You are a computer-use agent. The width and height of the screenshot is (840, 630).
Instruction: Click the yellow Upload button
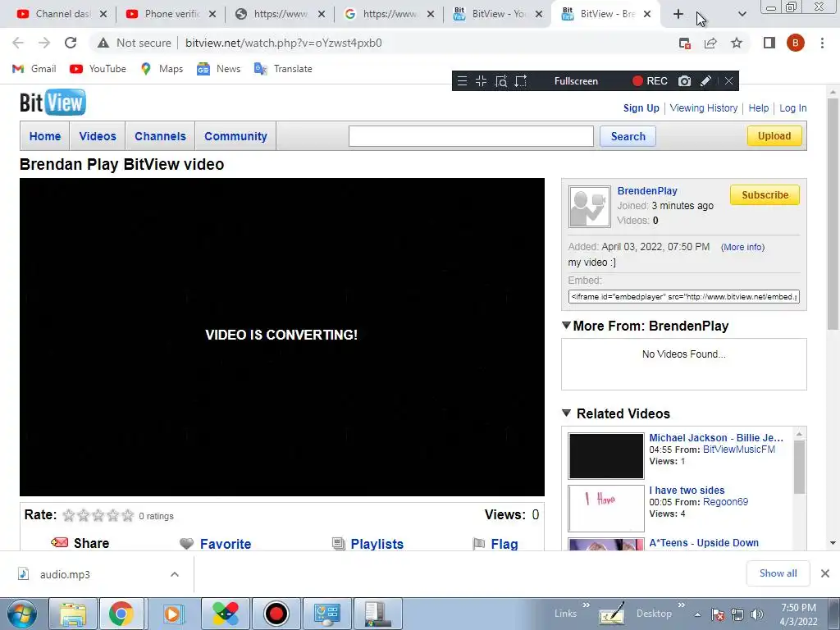(x=774, y=135)
